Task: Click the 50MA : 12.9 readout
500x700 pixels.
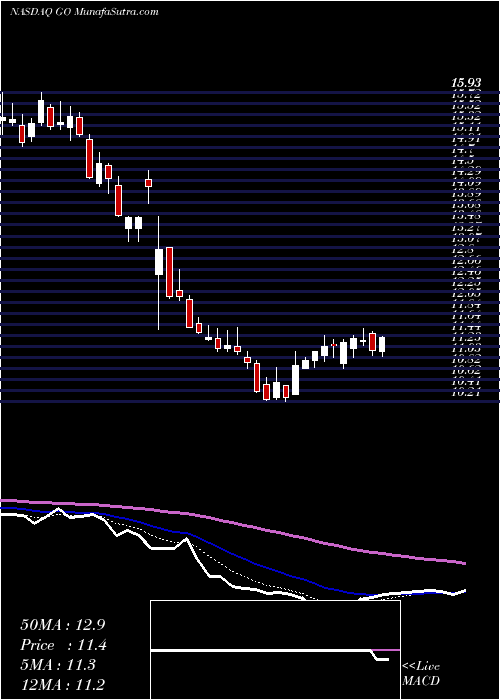Action: [x=62, y=625]
